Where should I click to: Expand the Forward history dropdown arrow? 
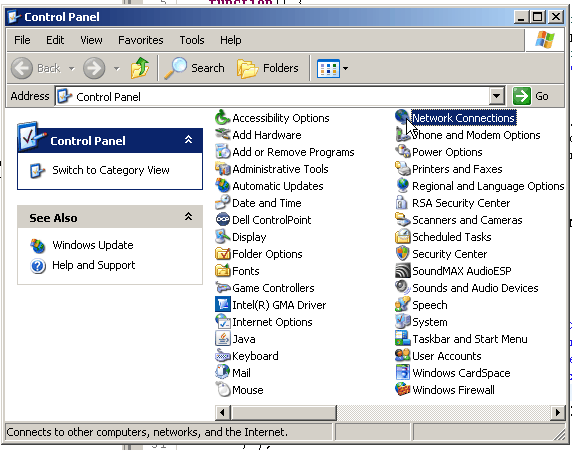click(x=116, y=68)
